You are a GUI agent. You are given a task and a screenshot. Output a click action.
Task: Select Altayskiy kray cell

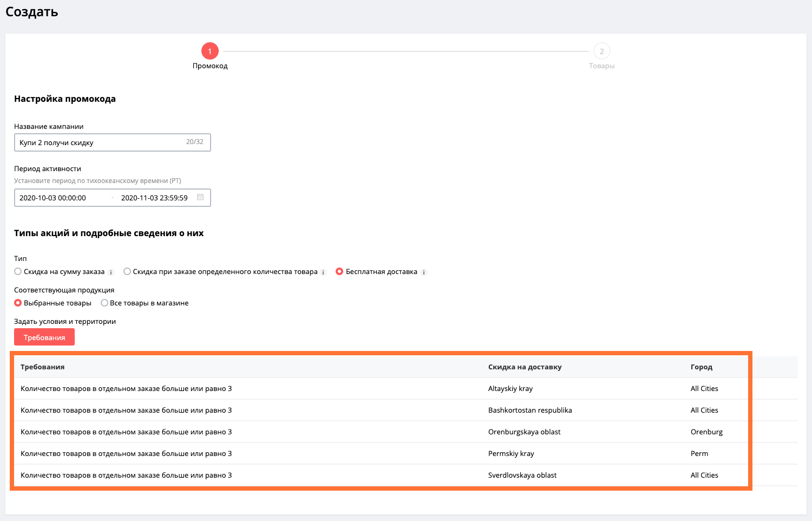pyautogui.click(x=510, y=388)
